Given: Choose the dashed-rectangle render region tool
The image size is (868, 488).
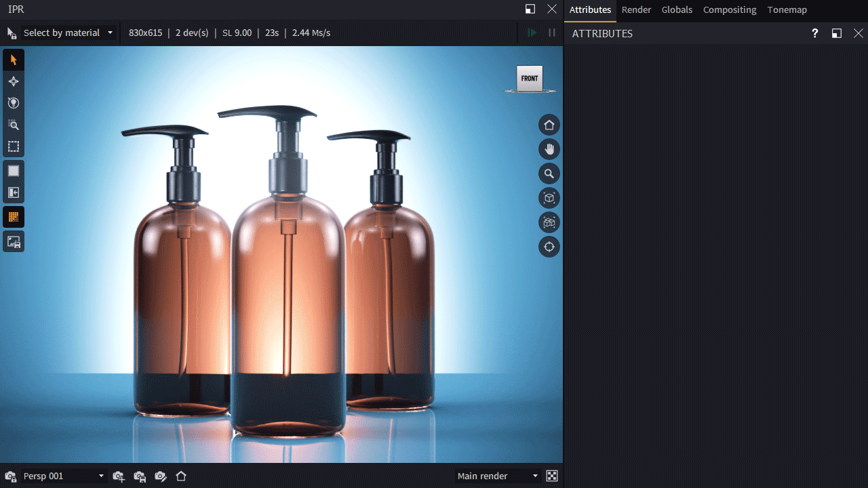Looking at the screenshot, I should [x=14, y=146].
